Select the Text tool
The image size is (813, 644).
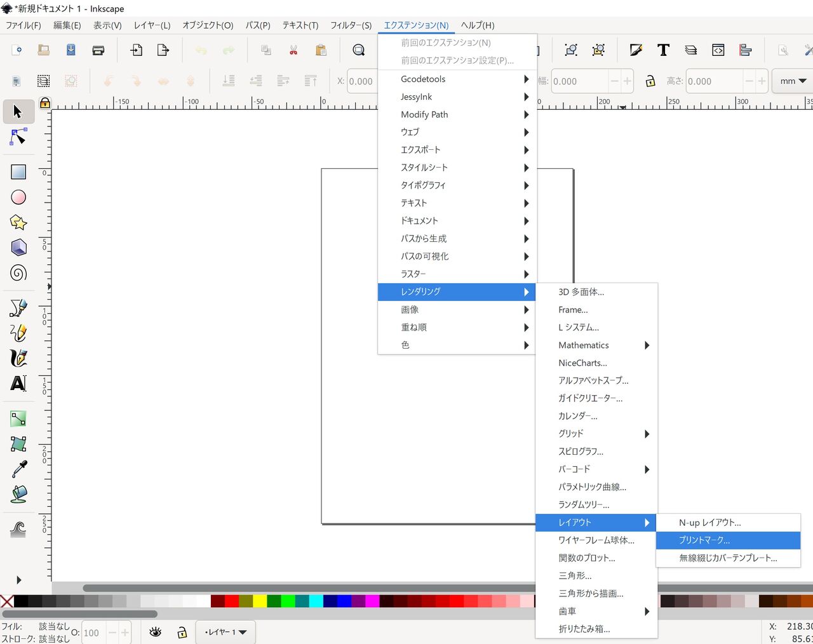tap(18, 384)
